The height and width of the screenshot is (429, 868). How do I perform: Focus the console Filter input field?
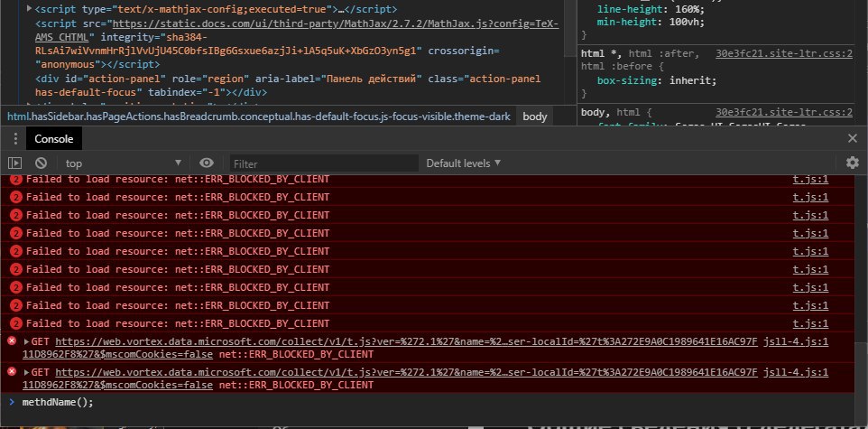click(324, 163)
